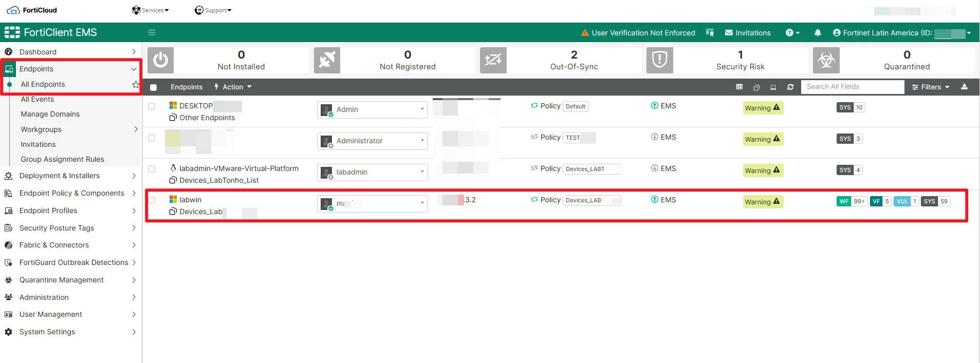The height and width of the screenshot is (363, 980).
Task: Open the notifications bell
Action: click(818, 33)
